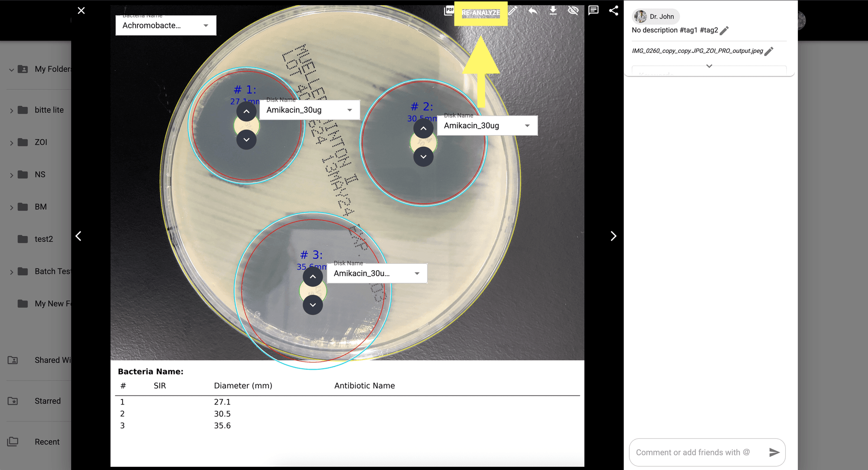868x470 pixels.
Task: Export results using the PDF icon
Action: click(449, 10)
